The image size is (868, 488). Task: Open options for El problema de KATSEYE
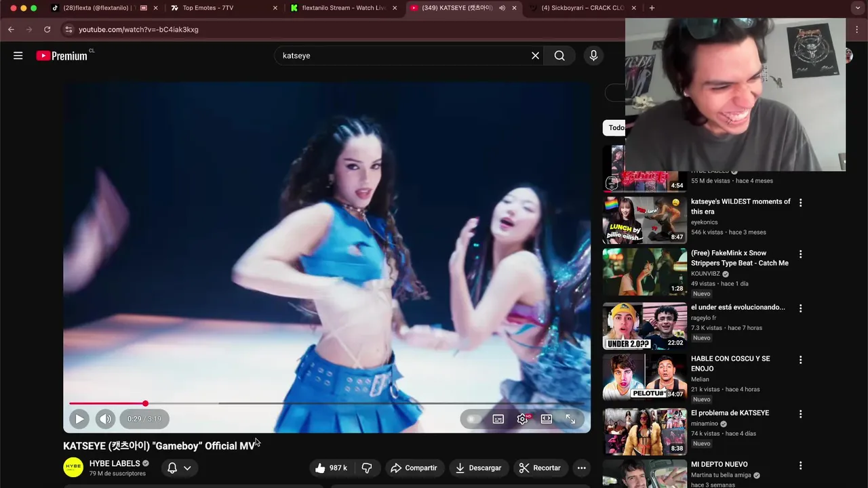coord(800,414)
